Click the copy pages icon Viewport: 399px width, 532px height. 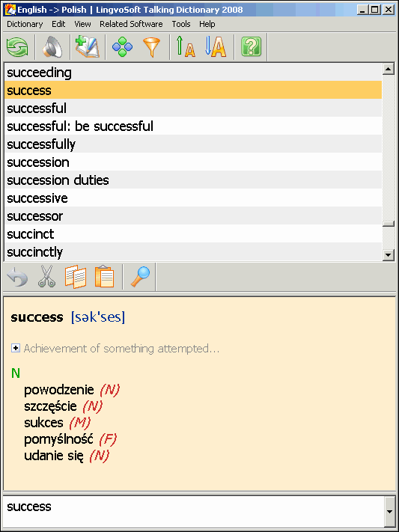coord(76,277)
